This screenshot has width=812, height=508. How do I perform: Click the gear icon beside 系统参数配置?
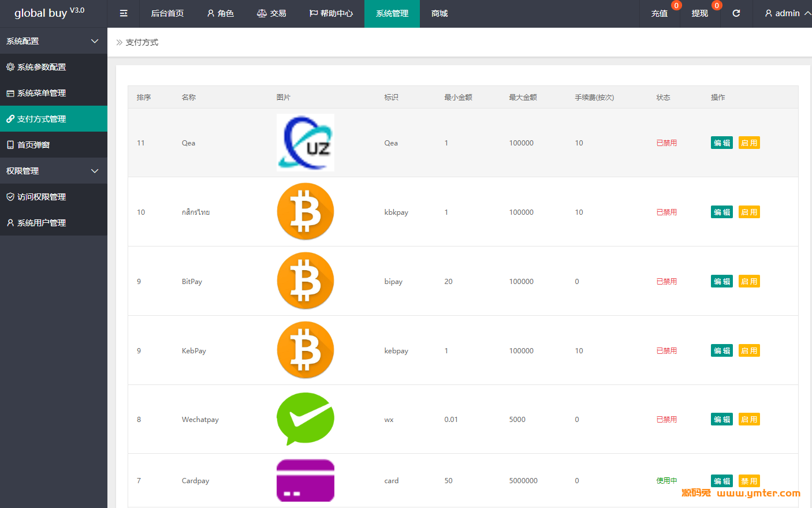pos(10,67)
